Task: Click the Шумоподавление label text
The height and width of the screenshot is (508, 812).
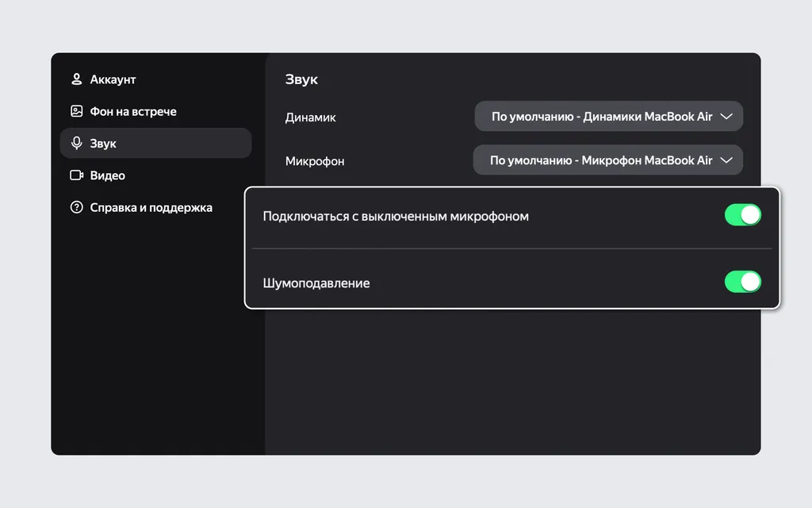Action: tap(316, 283)
